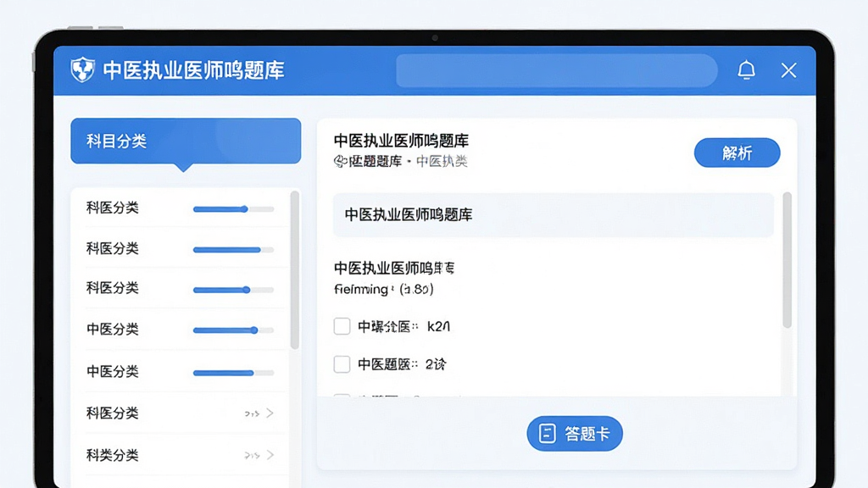
Task: Click the small icon before the breadcrumb text
Action: 340,161
